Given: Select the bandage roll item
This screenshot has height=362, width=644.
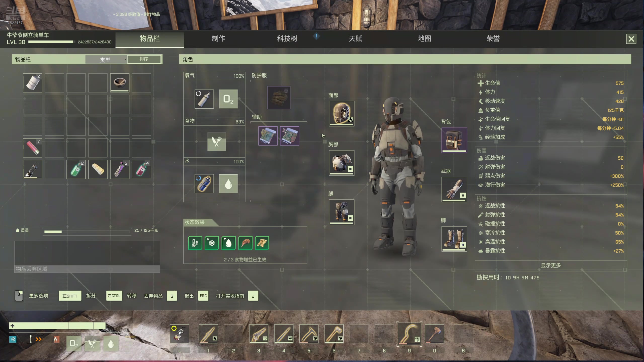Looking at the screenshot, I should 98,169.
